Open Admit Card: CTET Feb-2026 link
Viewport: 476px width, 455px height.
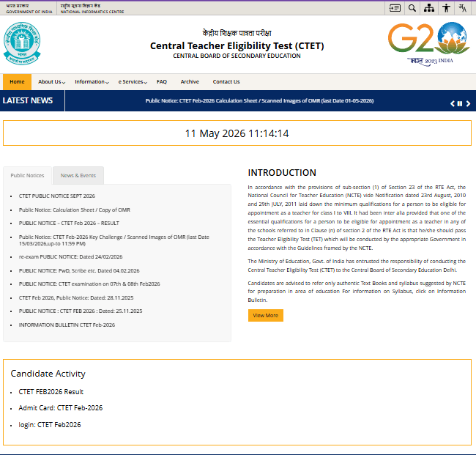pyautogui.click(x=60, y=408)
